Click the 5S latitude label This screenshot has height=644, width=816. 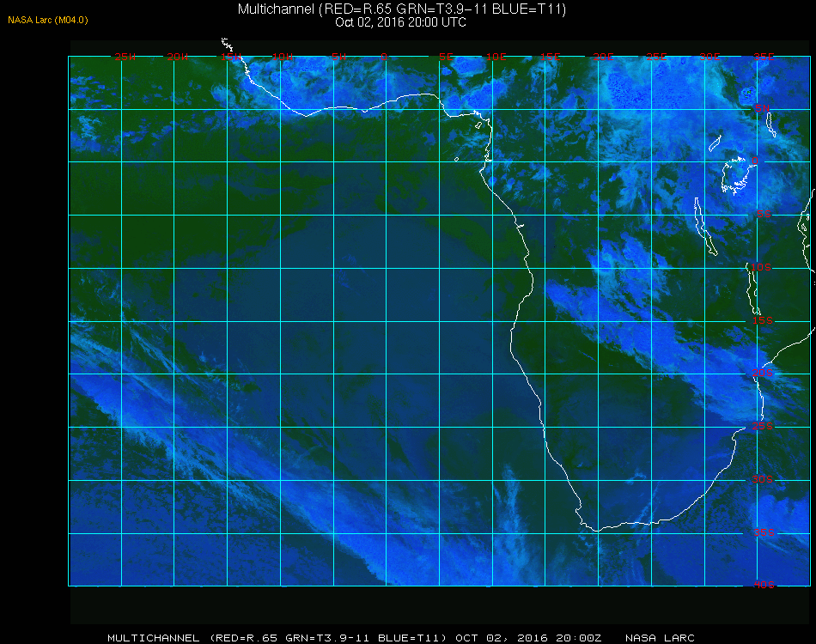(x=764, y=214)
